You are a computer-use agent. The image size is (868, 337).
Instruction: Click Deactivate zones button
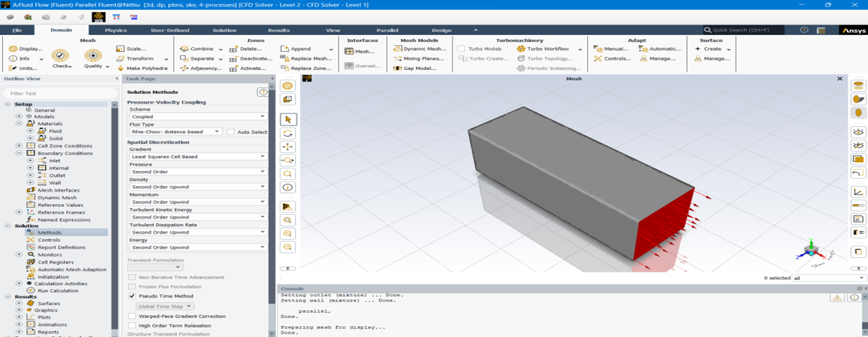(x=251, y=59)
